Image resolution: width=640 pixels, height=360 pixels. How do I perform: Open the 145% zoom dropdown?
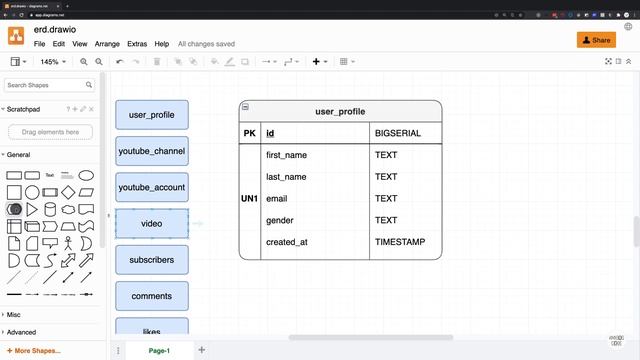[x=53, y=62]
